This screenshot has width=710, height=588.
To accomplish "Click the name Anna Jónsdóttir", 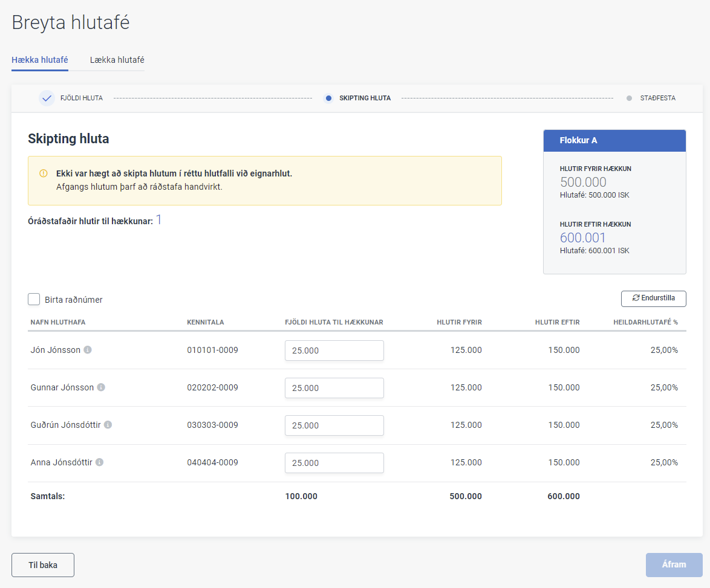I will (61, 463).
